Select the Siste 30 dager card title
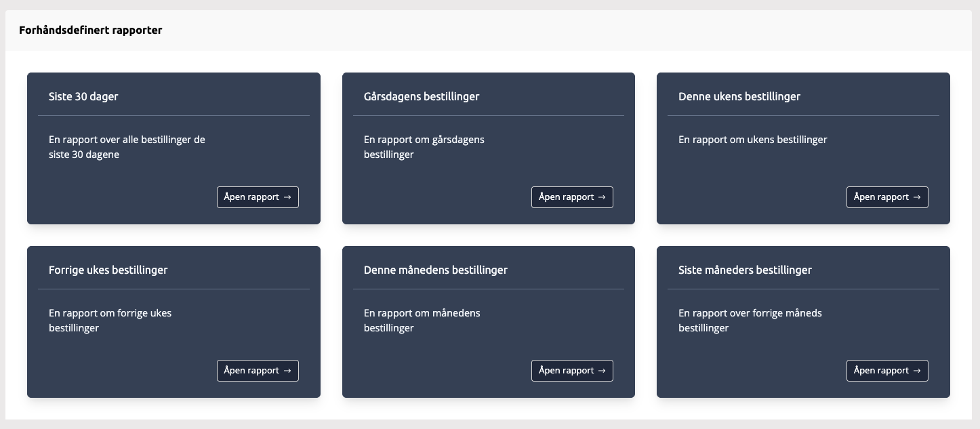 [x=83, y=96]
